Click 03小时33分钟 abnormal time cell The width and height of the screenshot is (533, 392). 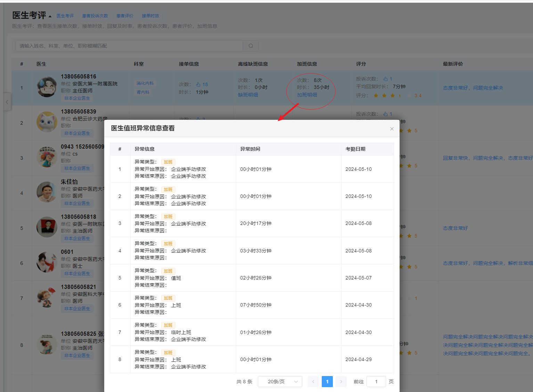pos(256,251)
